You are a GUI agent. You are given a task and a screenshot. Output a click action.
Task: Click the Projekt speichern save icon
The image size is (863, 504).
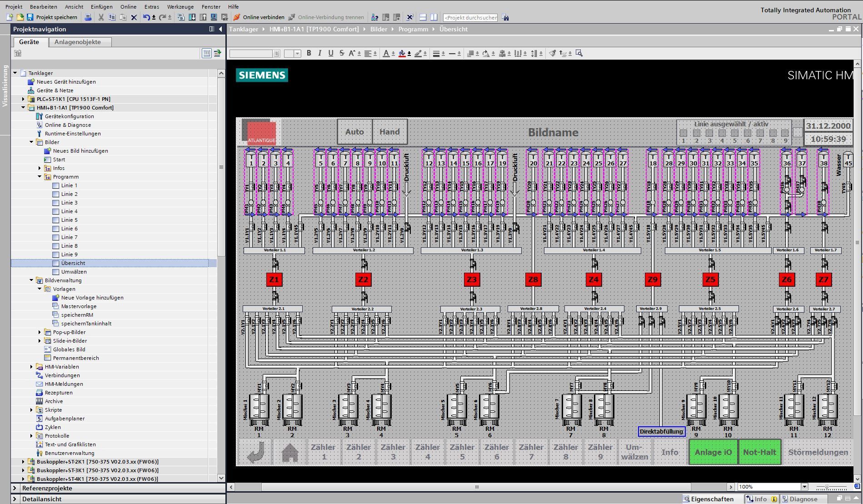click(30, 17)
